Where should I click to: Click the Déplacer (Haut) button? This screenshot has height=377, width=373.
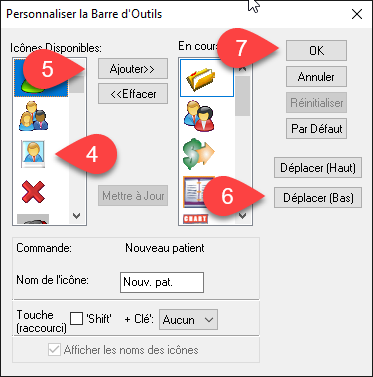point(318,168)
